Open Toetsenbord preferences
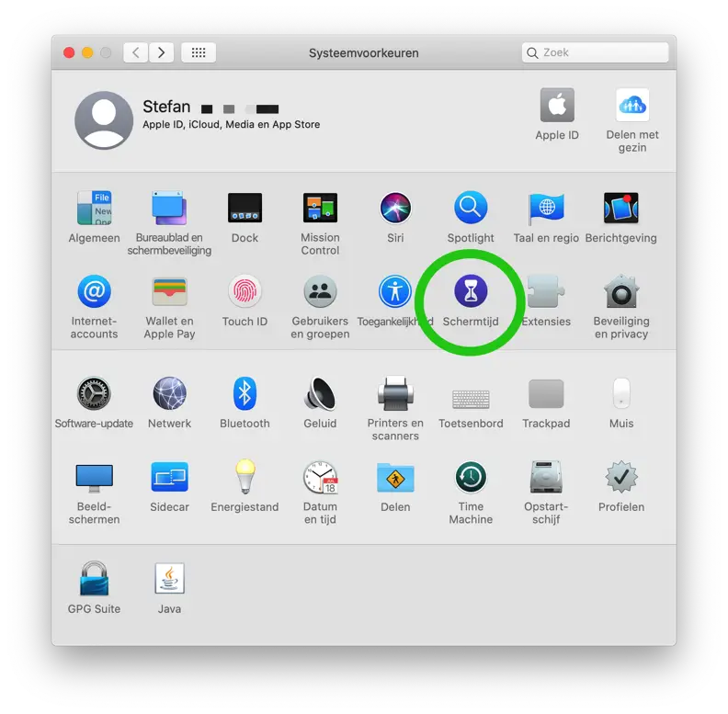Viewport: 728px width, 714px height. 471,399
